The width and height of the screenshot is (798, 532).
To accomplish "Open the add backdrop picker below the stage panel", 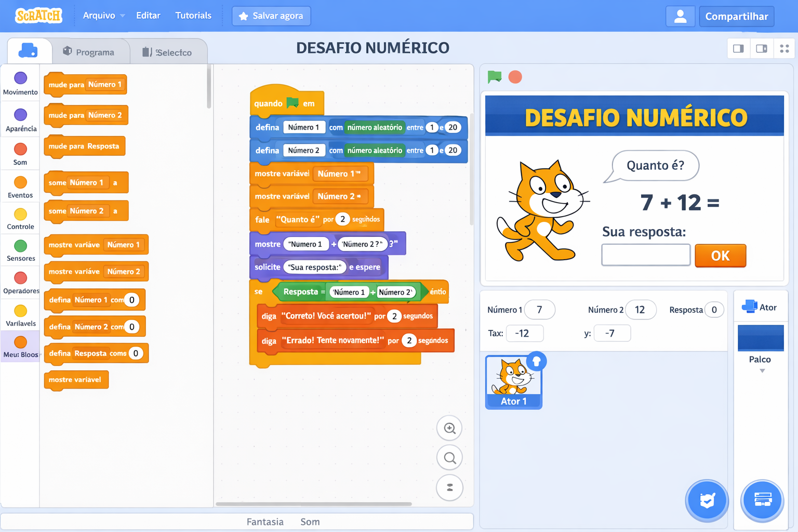I will point(762,500).
